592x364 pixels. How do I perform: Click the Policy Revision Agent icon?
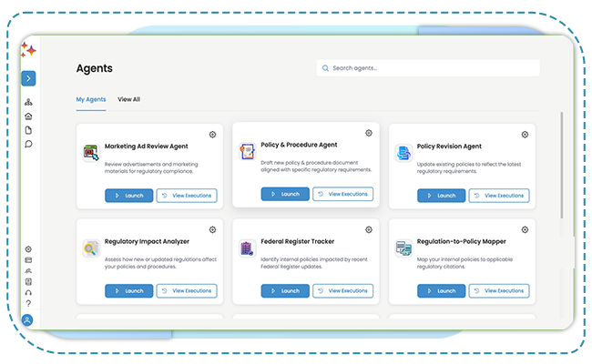(403, 152)
